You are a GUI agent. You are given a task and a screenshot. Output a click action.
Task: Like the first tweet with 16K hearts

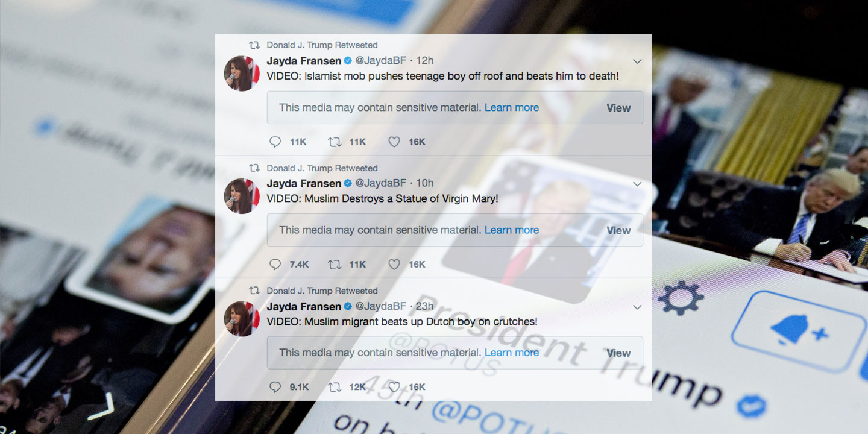[x=394, y=142]
